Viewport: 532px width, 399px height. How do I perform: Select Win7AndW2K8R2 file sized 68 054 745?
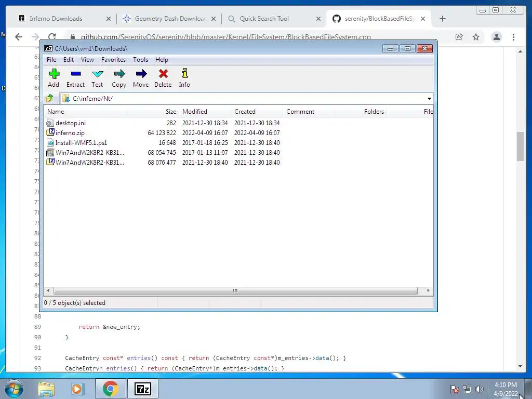coord(89,152)
